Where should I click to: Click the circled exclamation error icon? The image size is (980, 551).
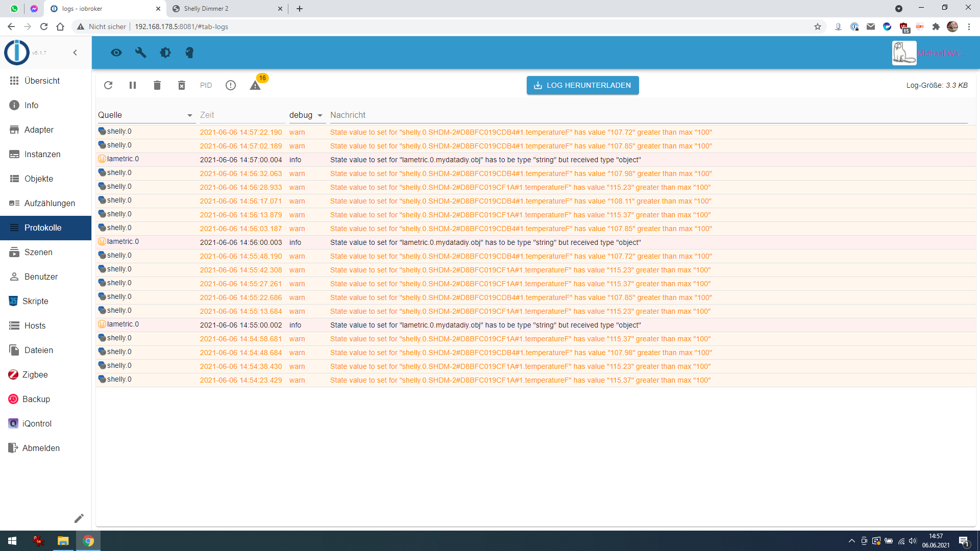(x=231, y=85)
